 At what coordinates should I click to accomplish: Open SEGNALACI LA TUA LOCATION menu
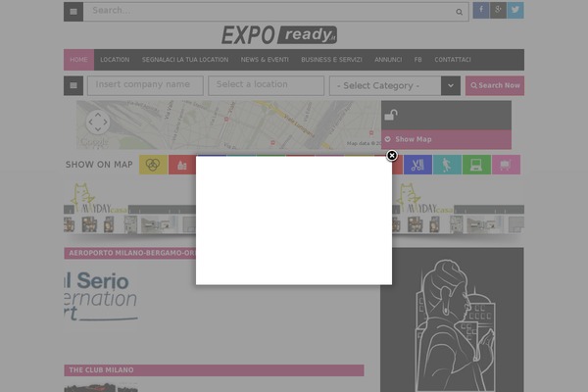(185, 60)
